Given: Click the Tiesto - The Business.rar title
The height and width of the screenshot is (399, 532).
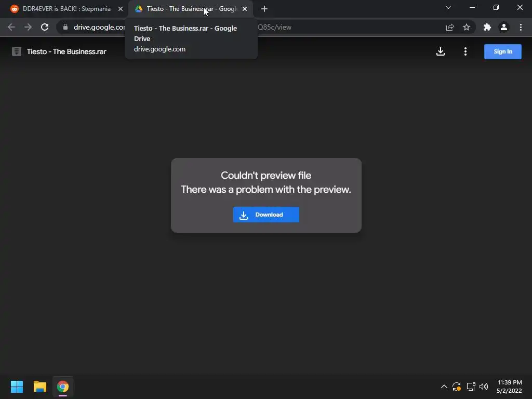Looking at the screenshot, I should (x=66, y=51).
